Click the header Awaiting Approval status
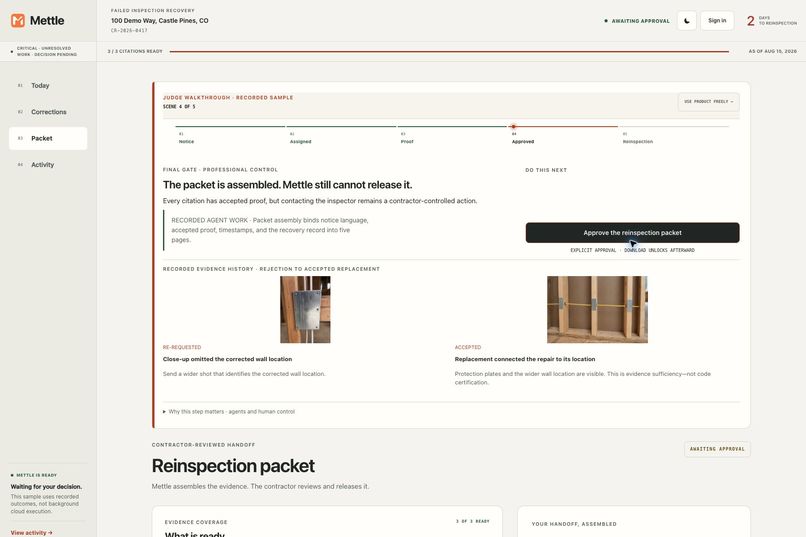The image size is (806, 537). click(637, 21)
